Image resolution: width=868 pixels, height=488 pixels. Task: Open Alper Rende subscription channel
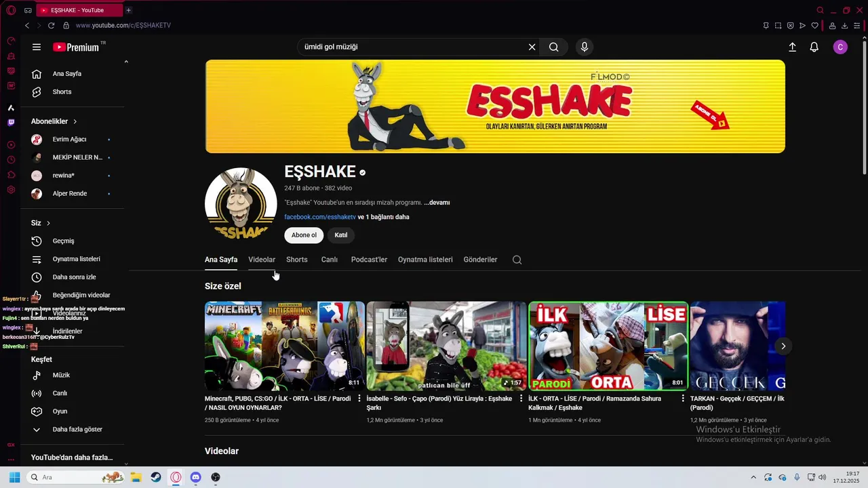(x=73, y=194)
